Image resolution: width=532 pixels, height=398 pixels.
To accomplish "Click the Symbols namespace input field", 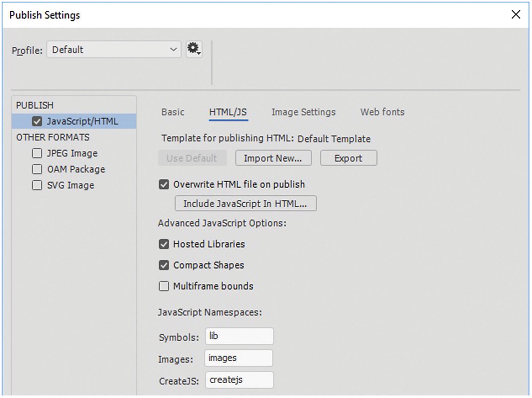I will 239,336.
